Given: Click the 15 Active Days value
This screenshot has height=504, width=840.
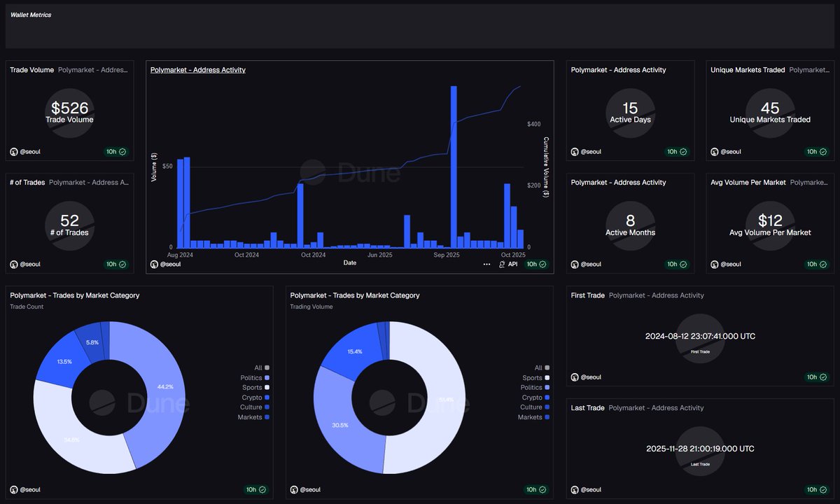Looking at the screenshot, I should pos(630,108).
